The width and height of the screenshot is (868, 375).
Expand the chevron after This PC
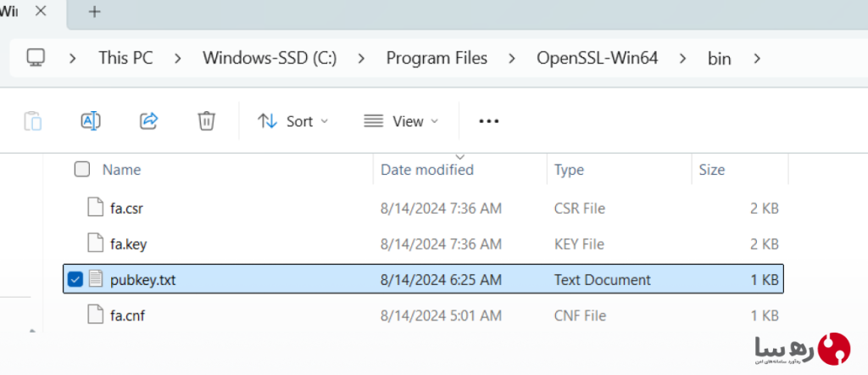(x=178, y=59)
